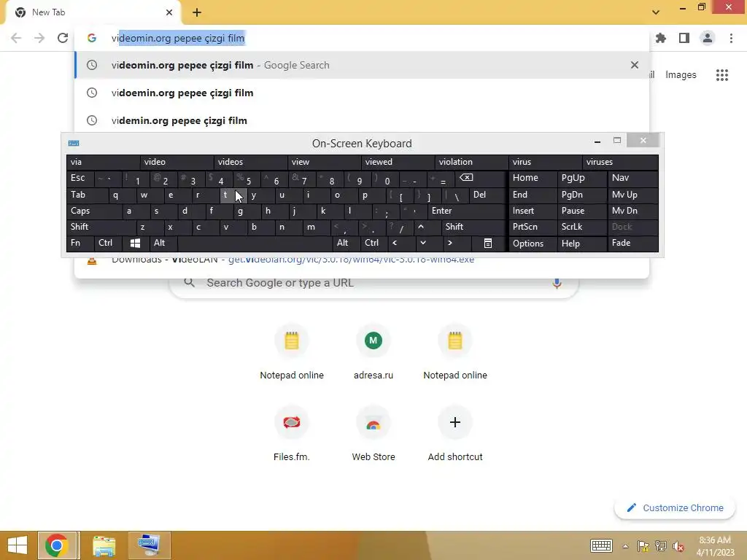This screenshot has width=747, height=560.
Task: Open Images link on Google page
Action: 681,75
